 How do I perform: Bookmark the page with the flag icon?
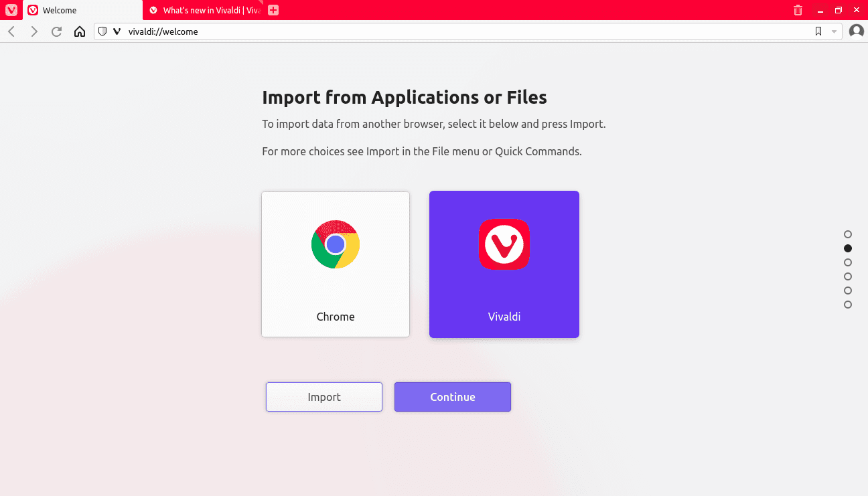coord(818,31)
